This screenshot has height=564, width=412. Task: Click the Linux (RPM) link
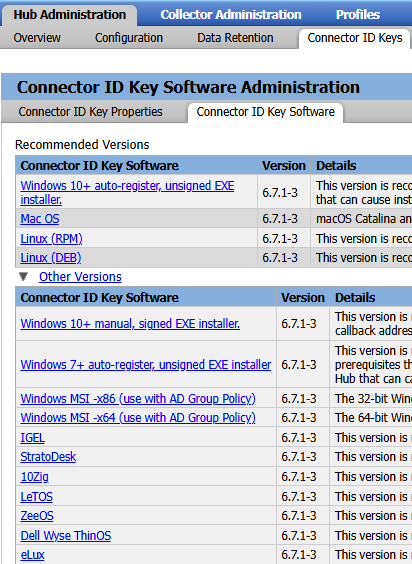click(51, 238)
